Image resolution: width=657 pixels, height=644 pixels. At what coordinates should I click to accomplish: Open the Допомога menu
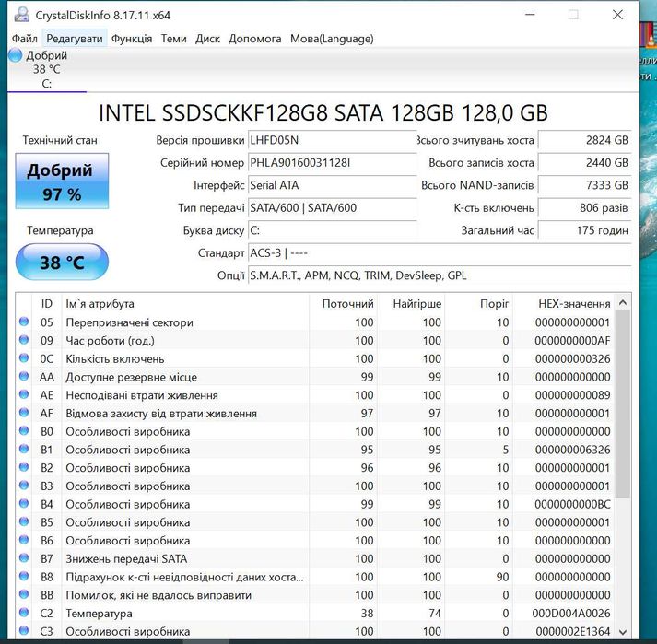[x=254, y=39]
